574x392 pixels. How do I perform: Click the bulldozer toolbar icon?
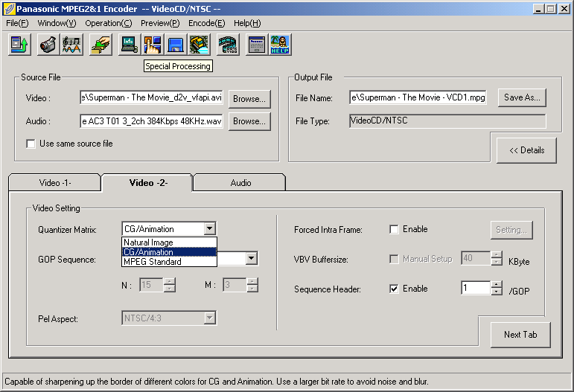[x=200, y=45]
